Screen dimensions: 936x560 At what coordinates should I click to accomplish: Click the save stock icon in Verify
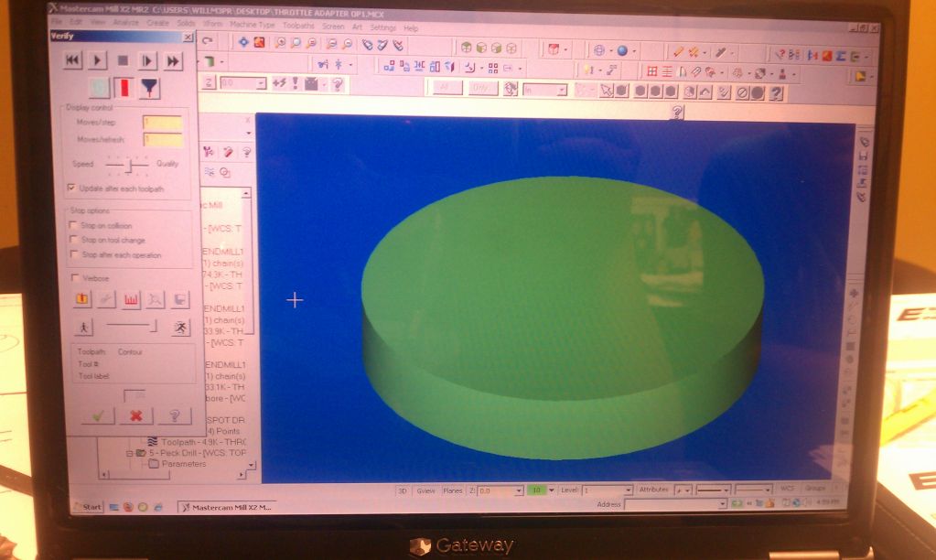click(x=179, y=299)
